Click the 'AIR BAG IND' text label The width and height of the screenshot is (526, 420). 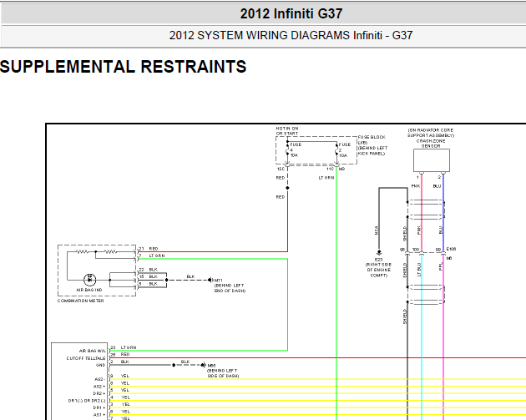(x=89, y=290)
